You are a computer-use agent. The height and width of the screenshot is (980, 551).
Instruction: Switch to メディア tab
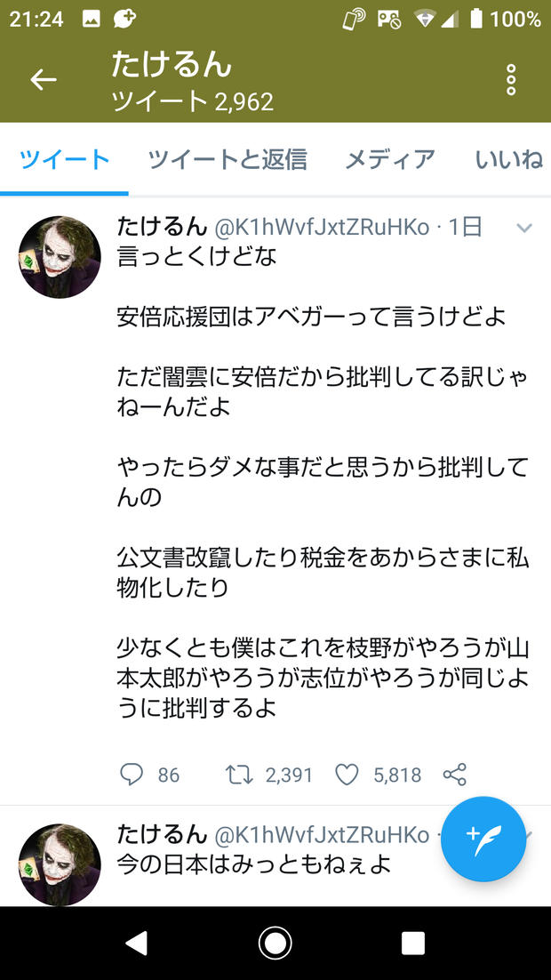pyautogui.click(x=390, y=160)
